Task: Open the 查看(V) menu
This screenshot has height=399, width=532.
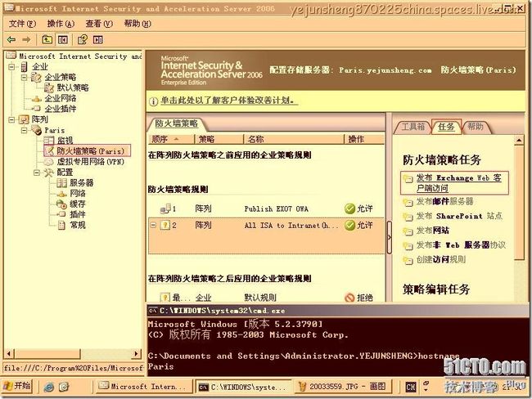Action: (99, 24)
